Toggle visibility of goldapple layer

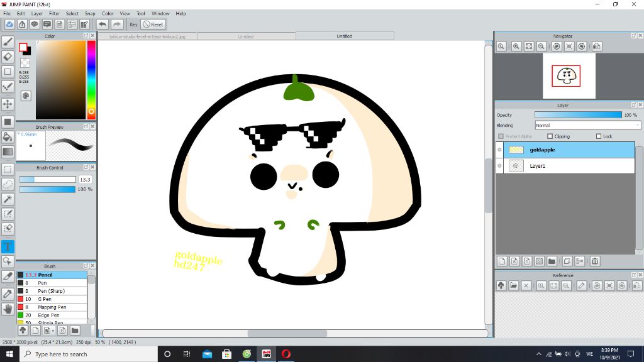pos(499,150)
